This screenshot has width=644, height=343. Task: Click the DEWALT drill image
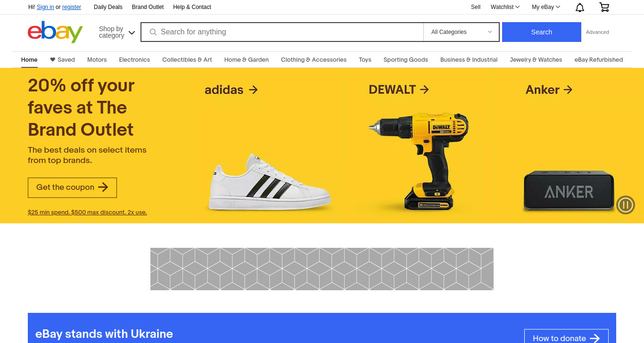(419, 161)
